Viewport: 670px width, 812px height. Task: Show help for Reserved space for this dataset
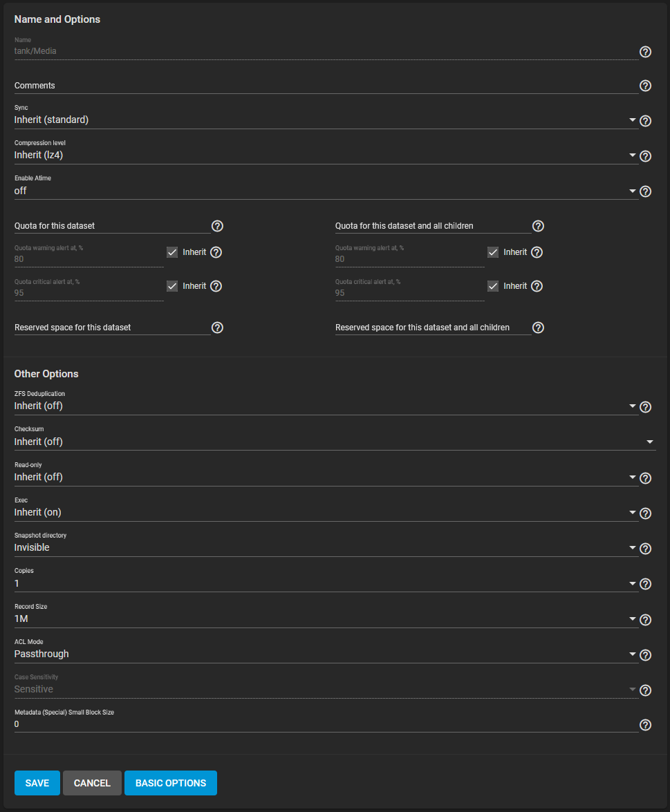pos(217,328)
